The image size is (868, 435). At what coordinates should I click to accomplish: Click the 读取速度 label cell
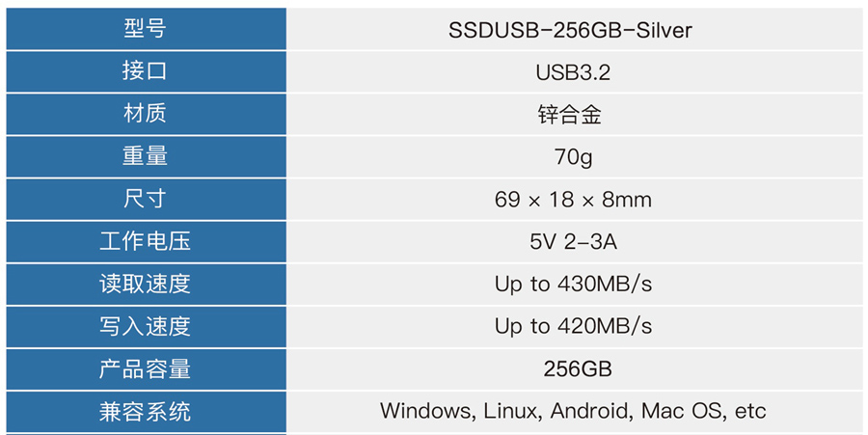click(147, 284)
